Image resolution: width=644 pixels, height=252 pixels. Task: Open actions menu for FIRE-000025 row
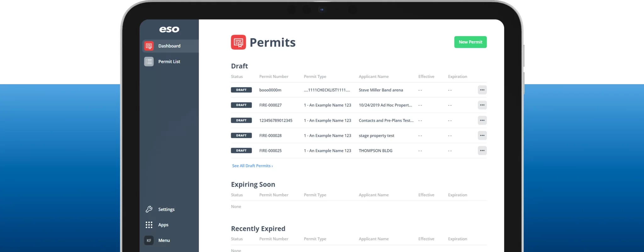482,151
